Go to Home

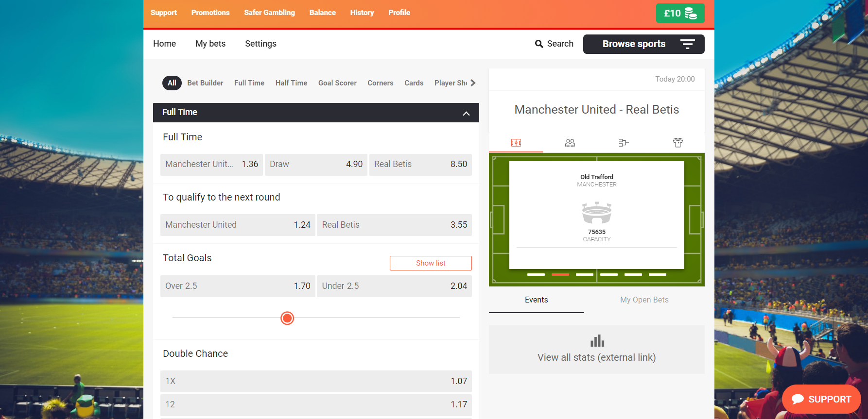click(165, 44)
